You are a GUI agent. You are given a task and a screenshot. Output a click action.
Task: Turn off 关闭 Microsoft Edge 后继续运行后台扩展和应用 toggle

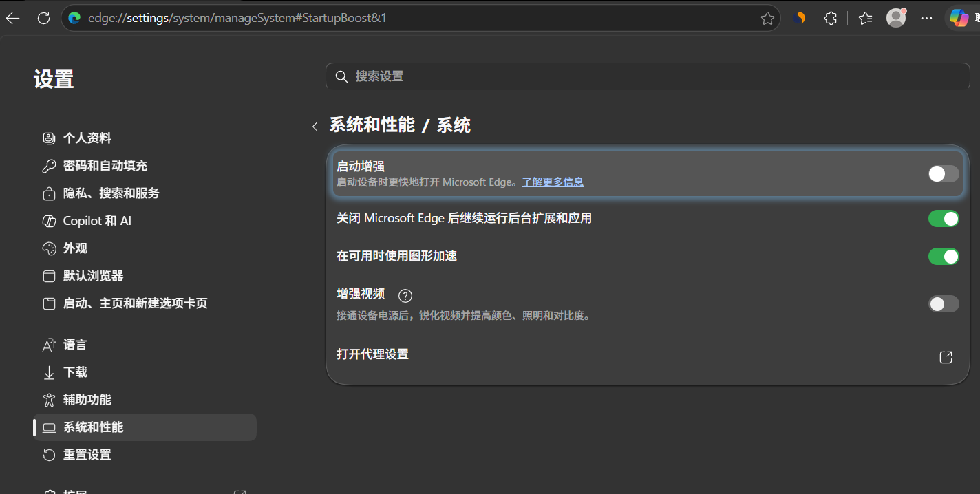[944, 219]
